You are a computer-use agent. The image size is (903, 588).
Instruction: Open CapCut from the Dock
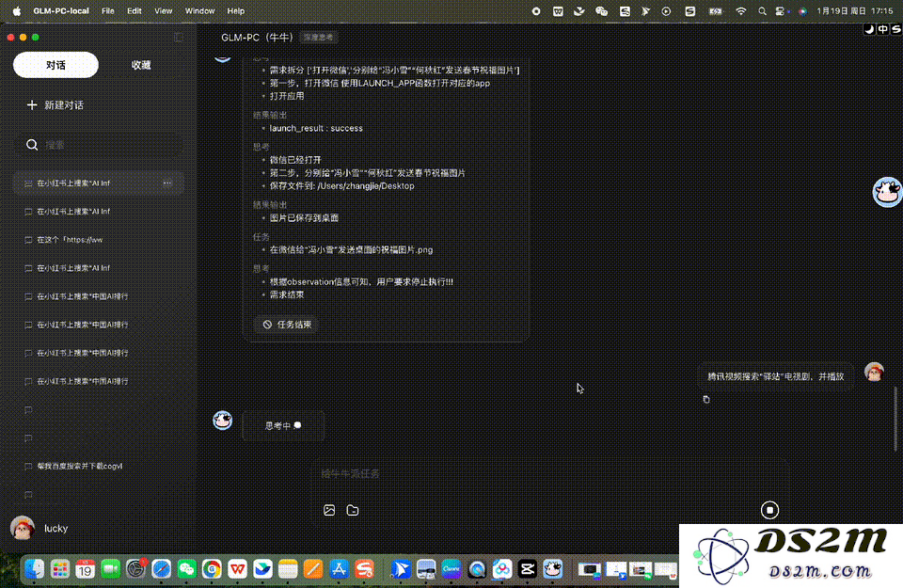pos(527,569)
